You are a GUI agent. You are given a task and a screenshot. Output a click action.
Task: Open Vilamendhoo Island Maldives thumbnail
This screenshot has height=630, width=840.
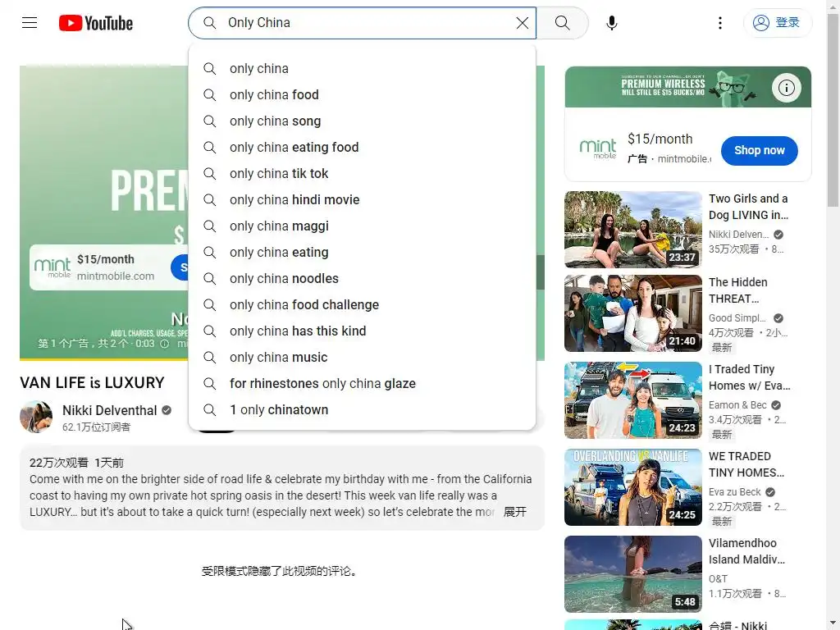(x=632, y=574)
